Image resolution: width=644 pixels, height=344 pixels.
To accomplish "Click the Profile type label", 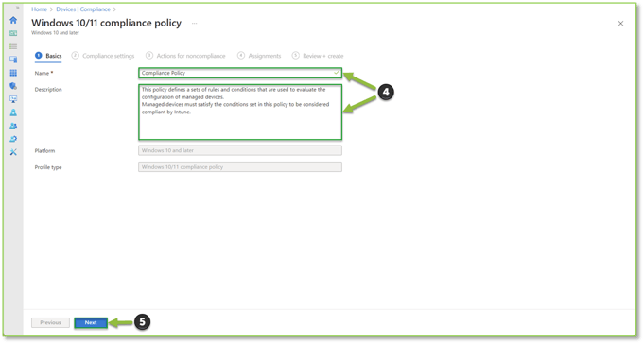I will click(48, 167).
